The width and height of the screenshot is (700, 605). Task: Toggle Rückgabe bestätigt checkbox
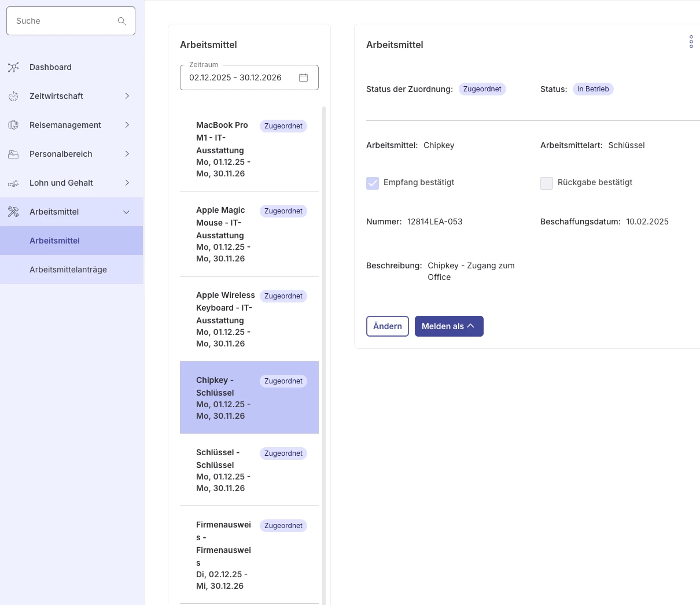(547, 183)
